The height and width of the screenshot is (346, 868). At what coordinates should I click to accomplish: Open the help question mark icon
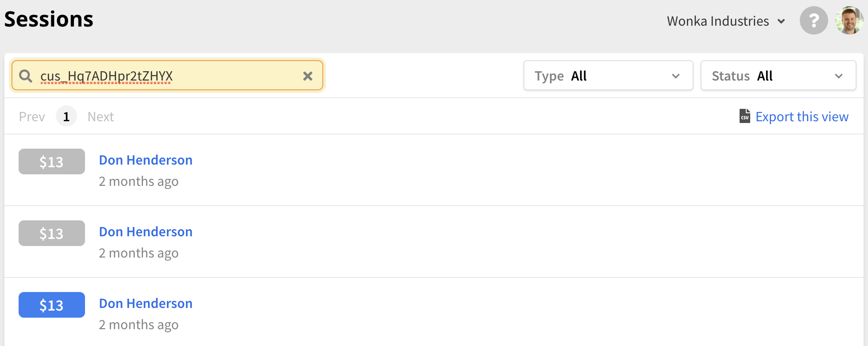814,20
